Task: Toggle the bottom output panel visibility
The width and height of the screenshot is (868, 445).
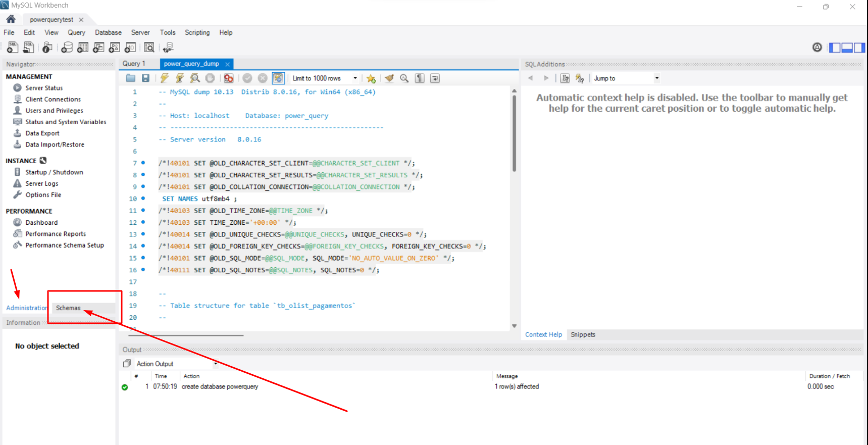Action: pos(847,47)
